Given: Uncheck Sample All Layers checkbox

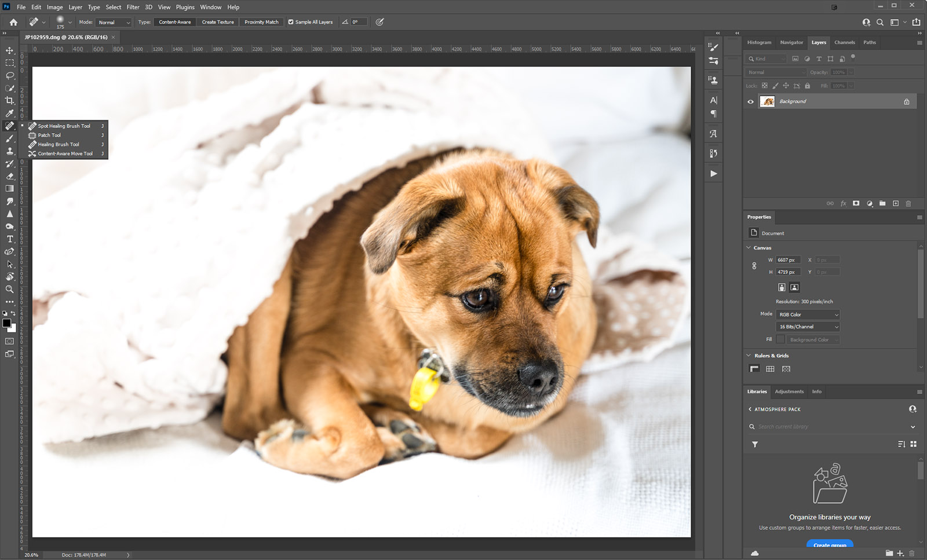Looking at the screenshot, I should pyautogui.click(x=291, y=22).
